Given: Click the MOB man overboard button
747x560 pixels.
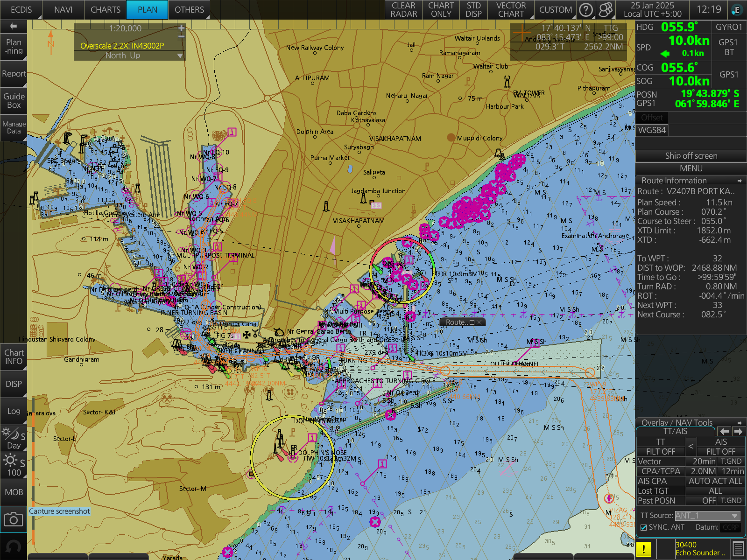Looking at the screenshot, I should pos(13,492).
